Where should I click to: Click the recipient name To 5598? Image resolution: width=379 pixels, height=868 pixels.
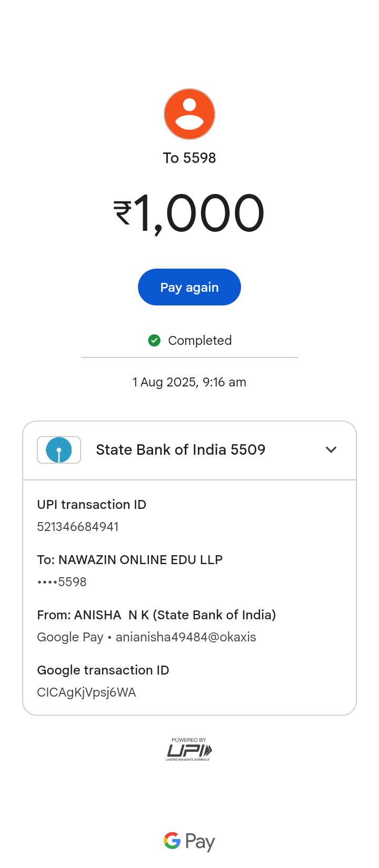point(189,158)
